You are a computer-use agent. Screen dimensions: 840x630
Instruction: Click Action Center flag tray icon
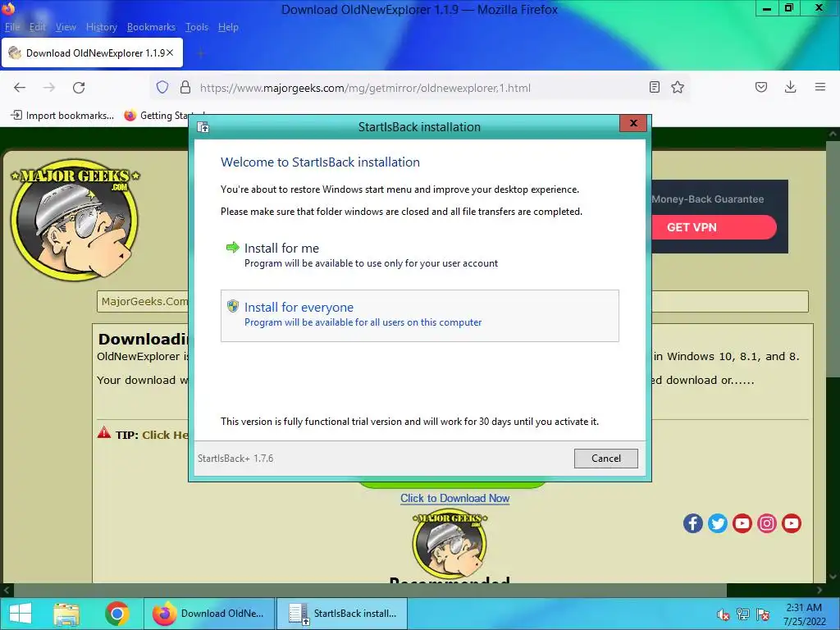pos(763,614)
